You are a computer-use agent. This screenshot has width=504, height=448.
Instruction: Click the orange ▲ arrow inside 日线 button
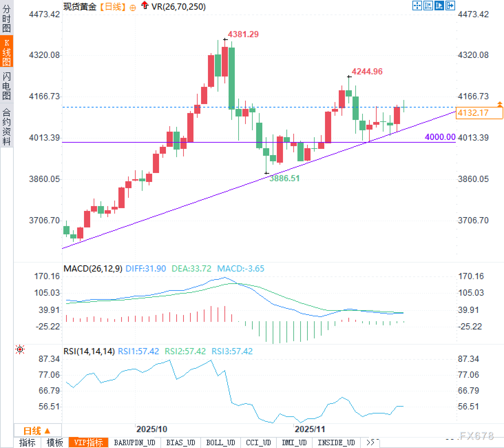46,430
